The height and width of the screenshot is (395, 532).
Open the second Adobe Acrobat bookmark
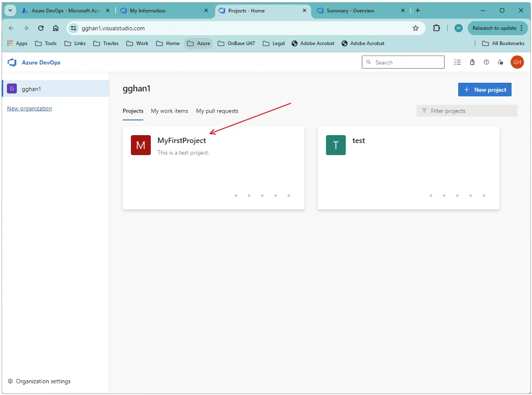click(x=363, y=43)
